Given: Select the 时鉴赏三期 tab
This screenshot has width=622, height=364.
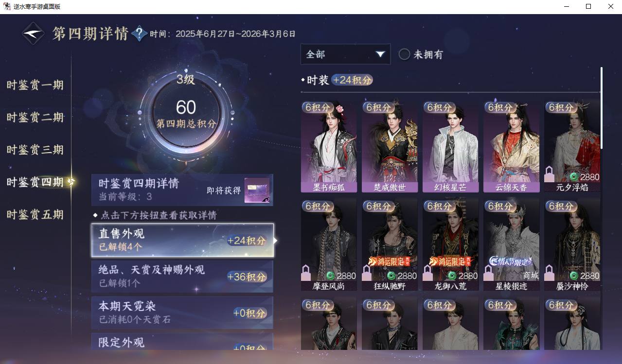Looking at the screenshot, I should pos(35,150).
